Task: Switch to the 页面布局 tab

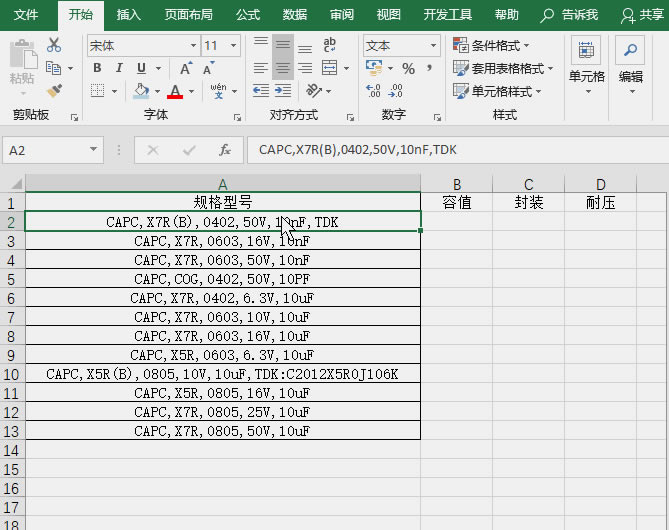Action: click(x=188, y=15)
